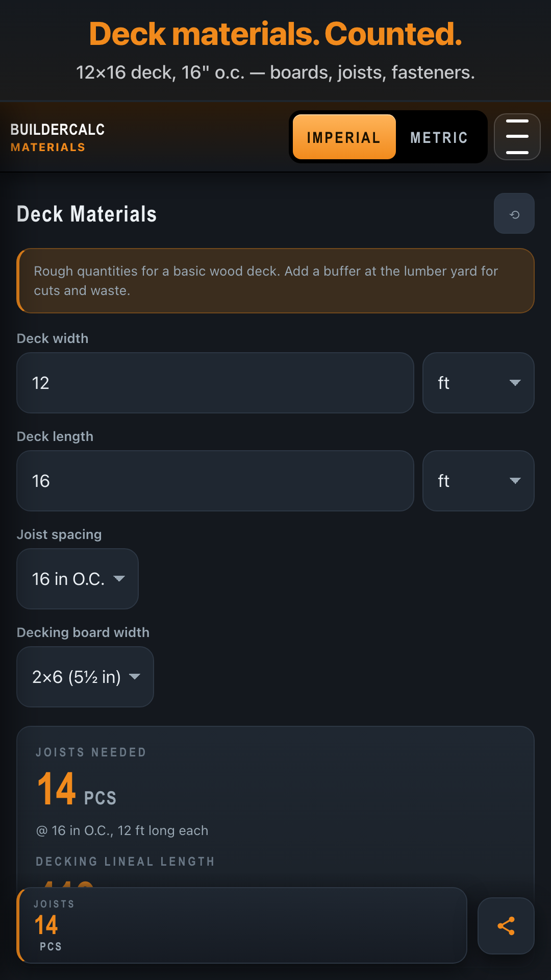Viewport: 551px width, 980px height.
Task: Open the Joist spacing dropdown
Action: click(77, 579)
